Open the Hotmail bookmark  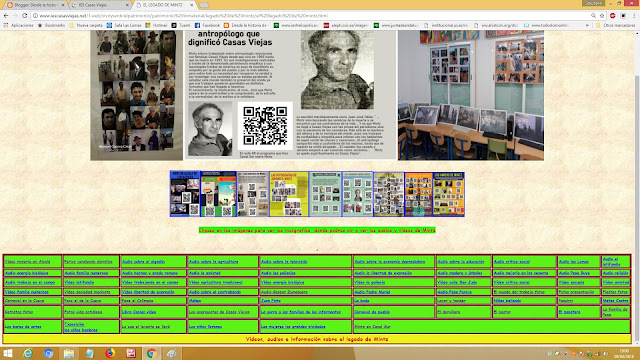click(156, 25)
